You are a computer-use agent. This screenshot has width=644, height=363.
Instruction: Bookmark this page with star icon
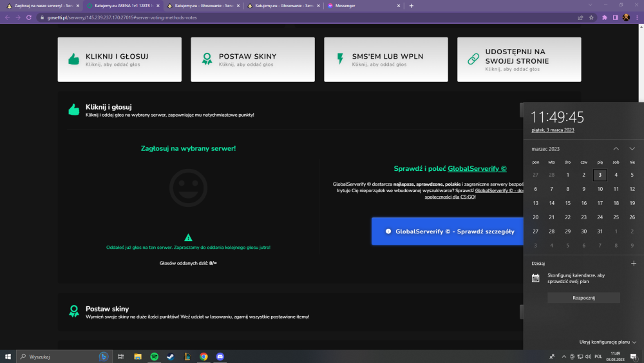pyautogui.click(x=591, y=17)
